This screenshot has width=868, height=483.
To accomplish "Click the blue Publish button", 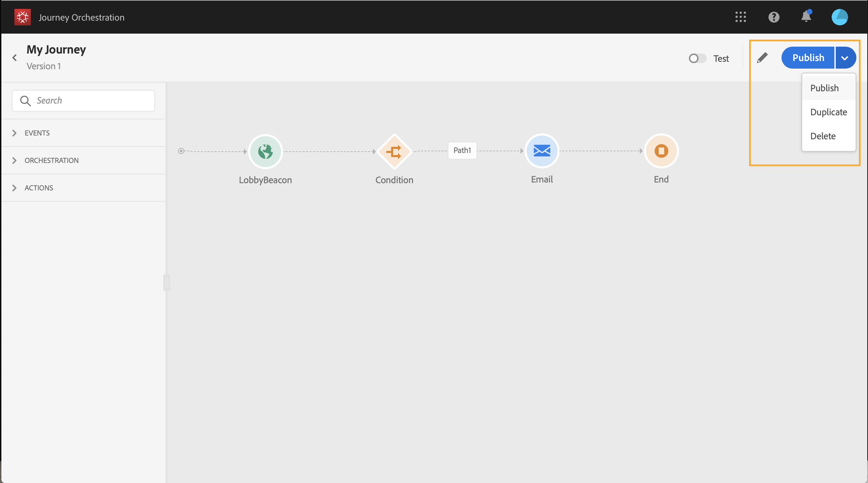I will pos(808,58).
